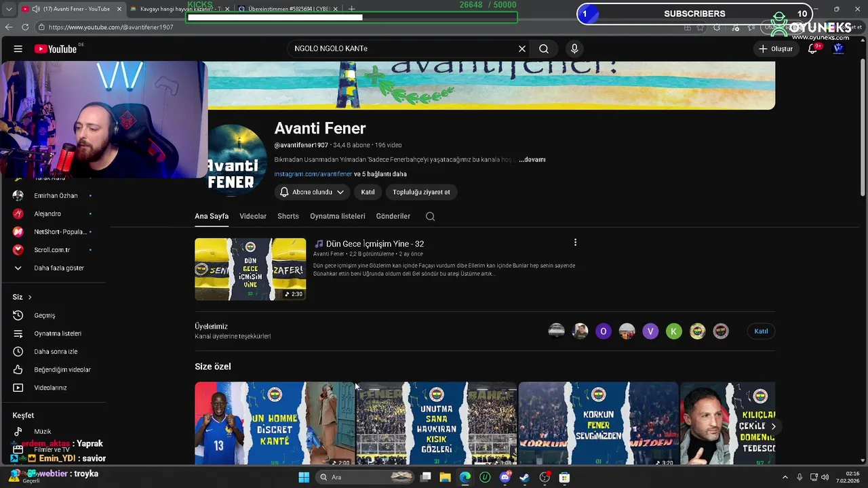Open Videolarınız in sidebar
Screen dimensions: 868x488
point(50,388)
